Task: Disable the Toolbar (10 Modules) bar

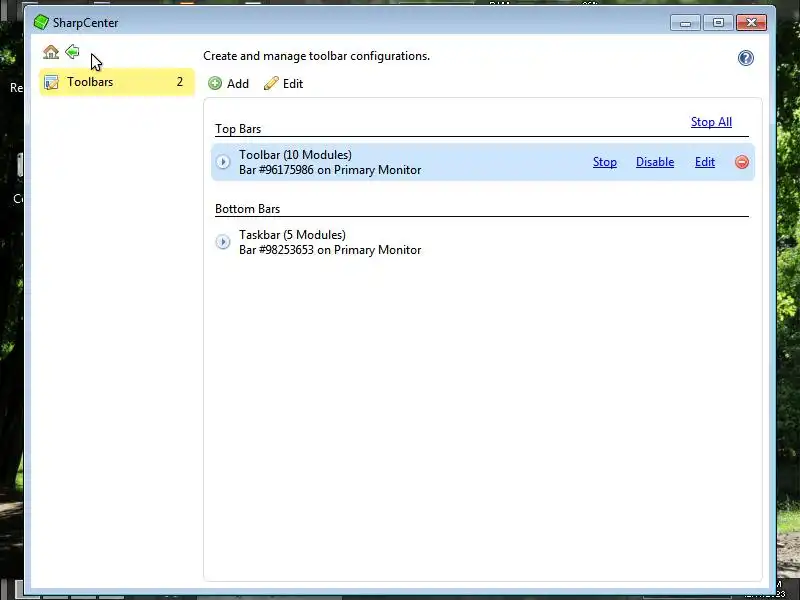Action: (x=655, y=162)
